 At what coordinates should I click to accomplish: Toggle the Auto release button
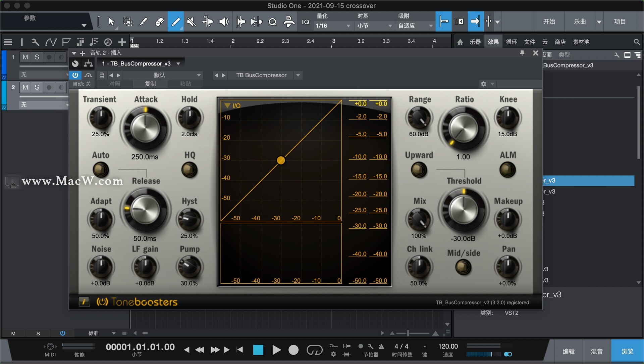coord(101,170)
